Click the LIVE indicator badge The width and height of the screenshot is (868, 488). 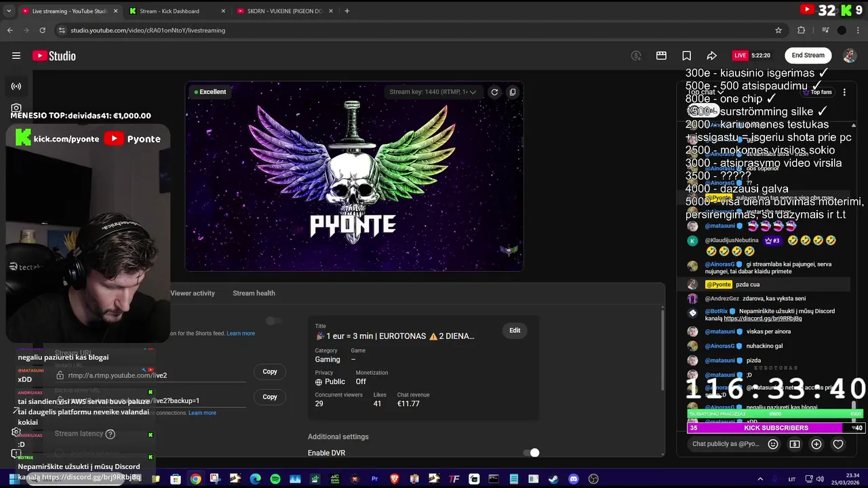740,56
